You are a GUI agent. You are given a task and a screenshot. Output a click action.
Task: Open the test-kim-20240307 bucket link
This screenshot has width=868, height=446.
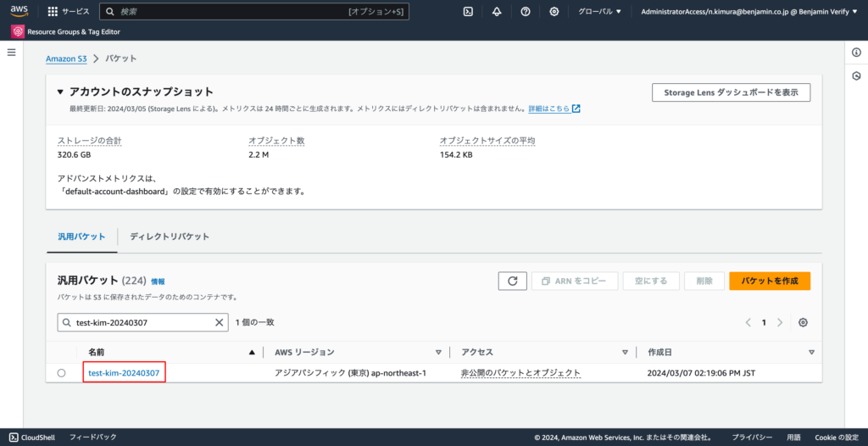point(124,373)
